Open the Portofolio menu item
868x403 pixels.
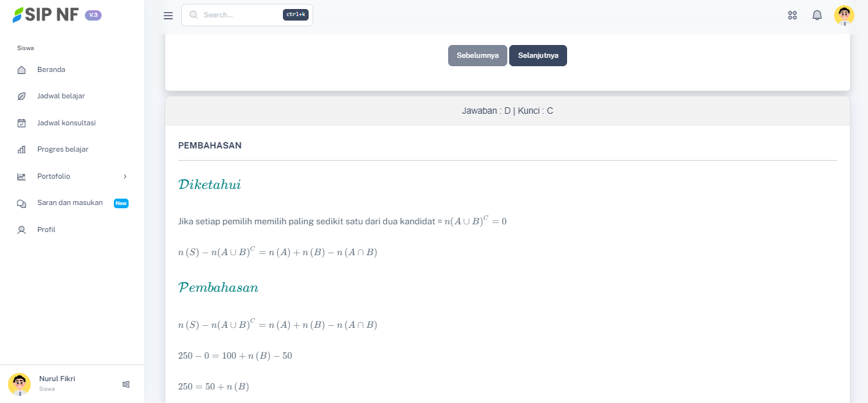click(x=54, y=176)
